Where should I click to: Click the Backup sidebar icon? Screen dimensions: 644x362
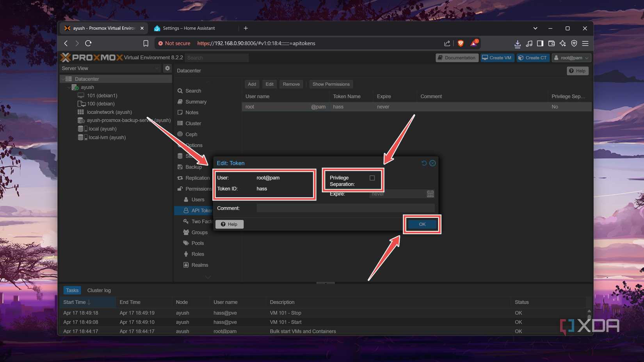[x=180, y=167]
